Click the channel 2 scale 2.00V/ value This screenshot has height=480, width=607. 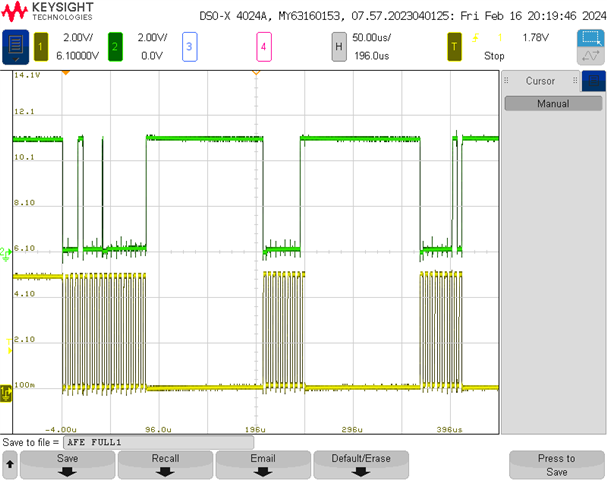tap(152, 38)
